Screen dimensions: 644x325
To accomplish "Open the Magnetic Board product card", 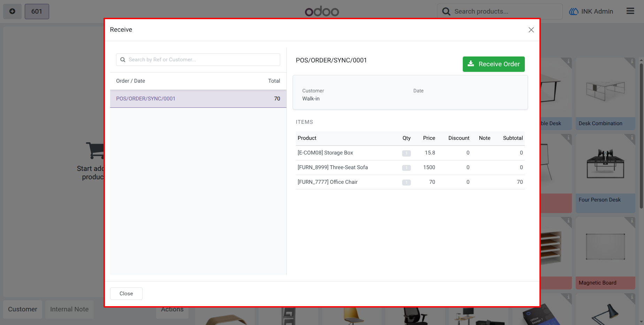I will 605,253.
